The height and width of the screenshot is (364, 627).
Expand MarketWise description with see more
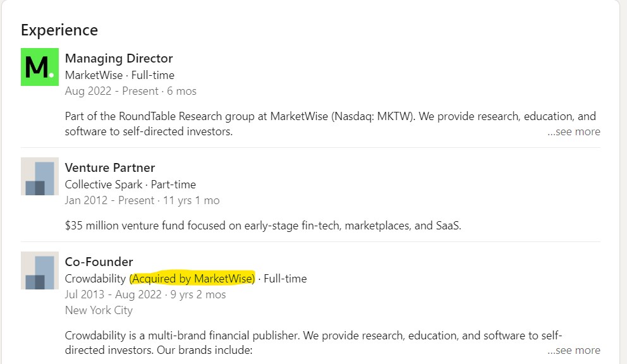coord(573,131)
